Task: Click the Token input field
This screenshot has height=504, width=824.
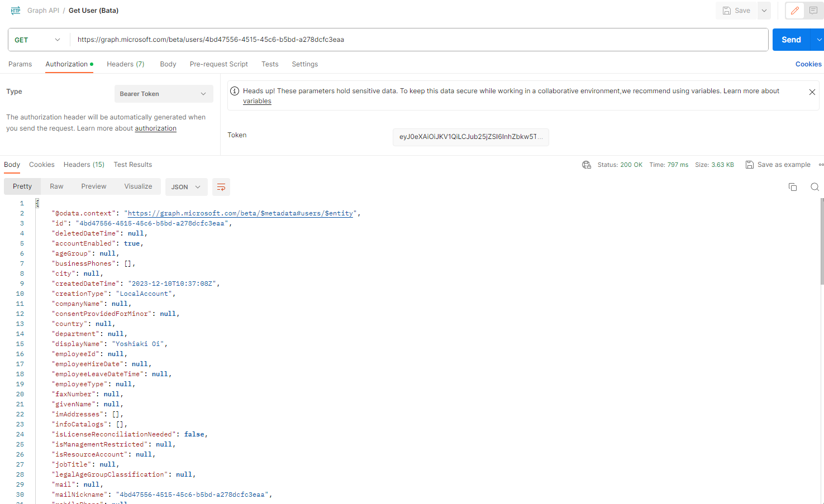Action: coord(471,137)
